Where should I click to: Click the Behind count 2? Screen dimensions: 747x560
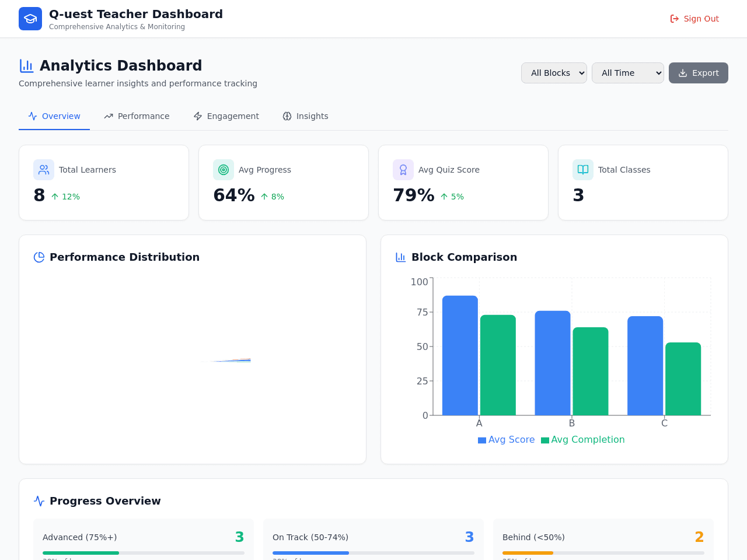(699, 537)
